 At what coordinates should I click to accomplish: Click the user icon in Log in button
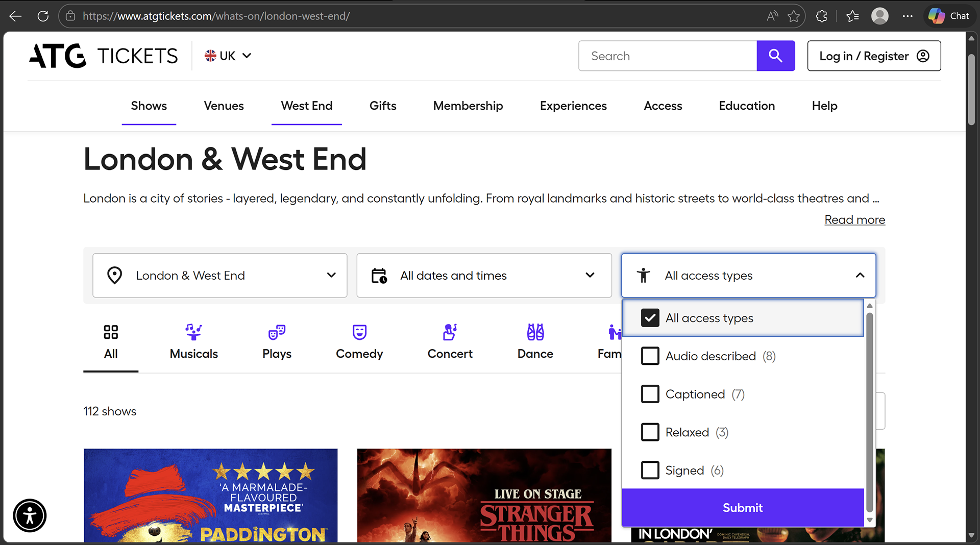pyautogui.click(x=923, y=56)
